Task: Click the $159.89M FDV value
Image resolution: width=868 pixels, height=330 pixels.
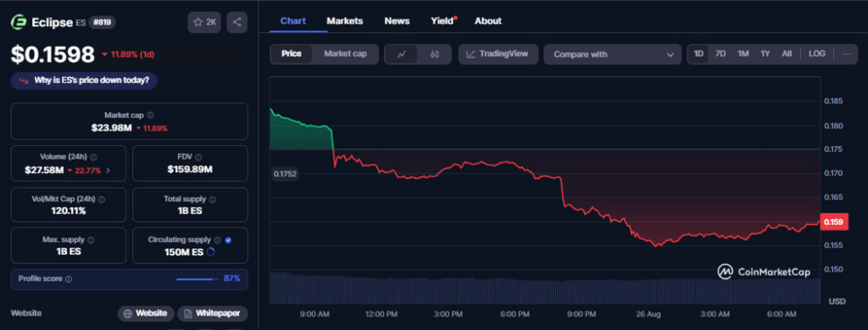Action: (190, 170)
